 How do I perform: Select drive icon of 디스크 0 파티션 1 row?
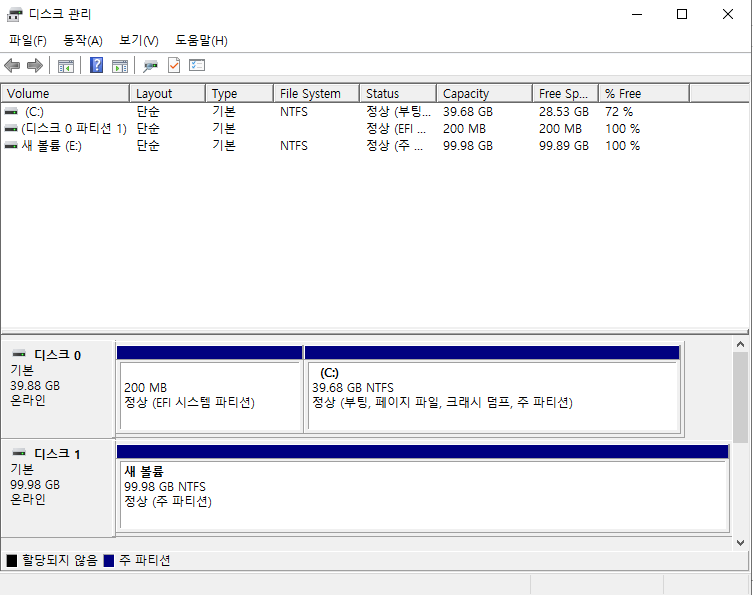pyautogui.click(x=11, y=129)
